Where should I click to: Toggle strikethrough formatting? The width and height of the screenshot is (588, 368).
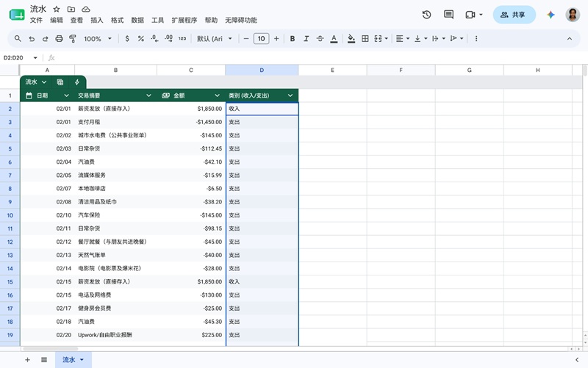[320, 39]
